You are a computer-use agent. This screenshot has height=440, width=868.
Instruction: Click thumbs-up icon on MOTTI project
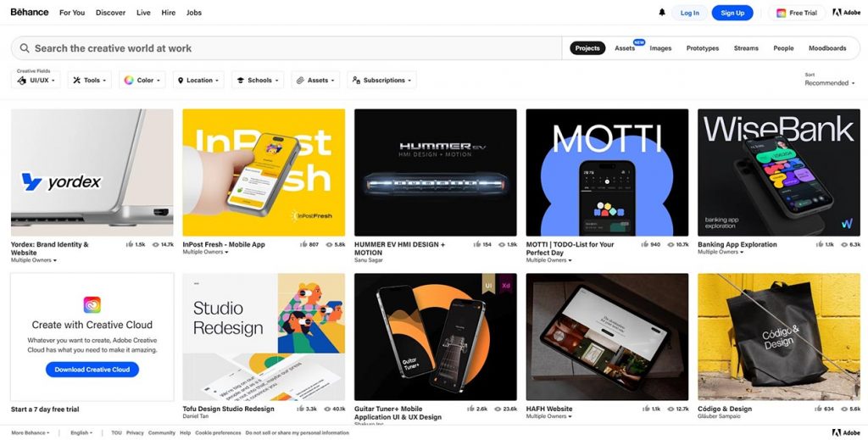click(x=645, y=244)
